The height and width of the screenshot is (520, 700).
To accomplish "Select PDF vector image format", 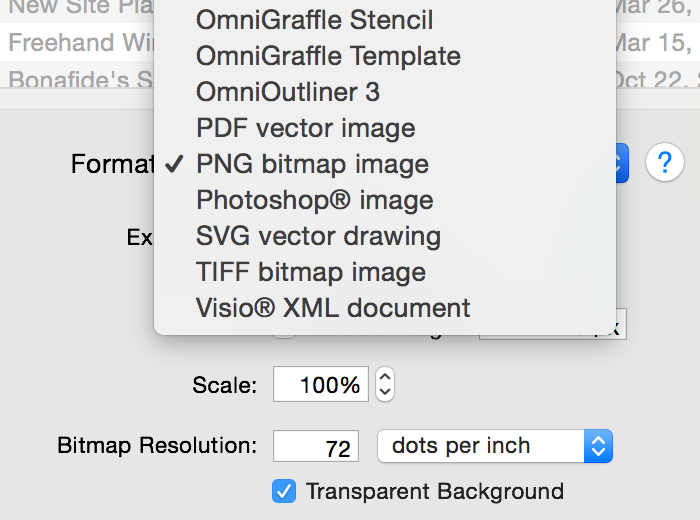I will coord(305,128).
